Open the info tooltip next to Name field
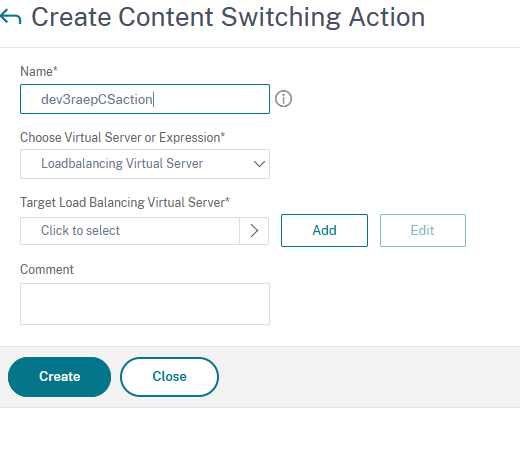520x449 pixels. (x=283, y=99)
